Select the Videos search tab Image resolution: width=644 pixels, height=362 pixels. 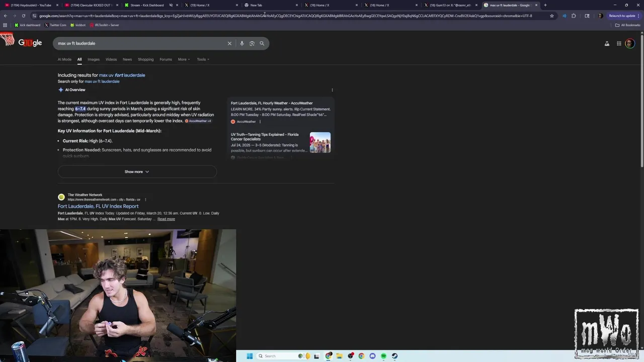point(111,59)
